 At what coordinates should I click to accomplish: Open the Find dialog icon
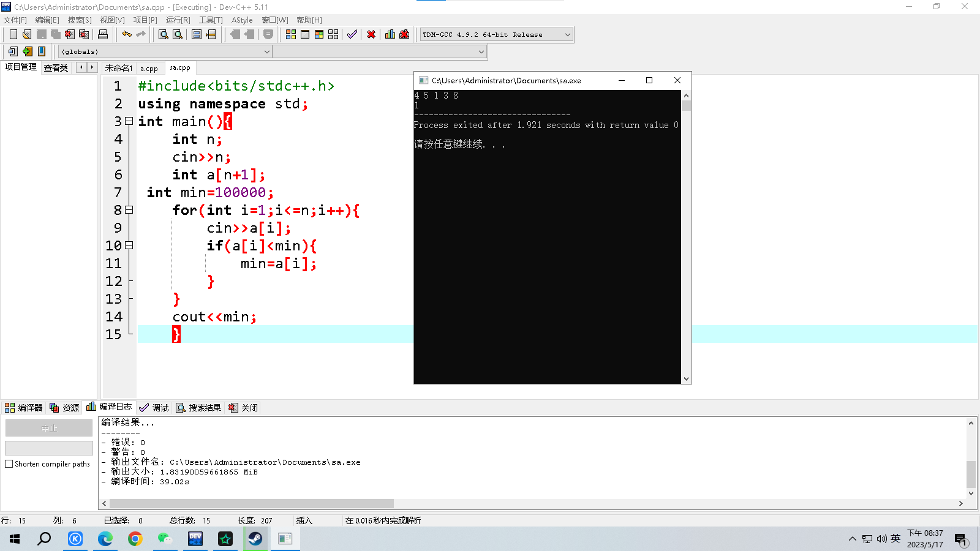click(164, 34)
